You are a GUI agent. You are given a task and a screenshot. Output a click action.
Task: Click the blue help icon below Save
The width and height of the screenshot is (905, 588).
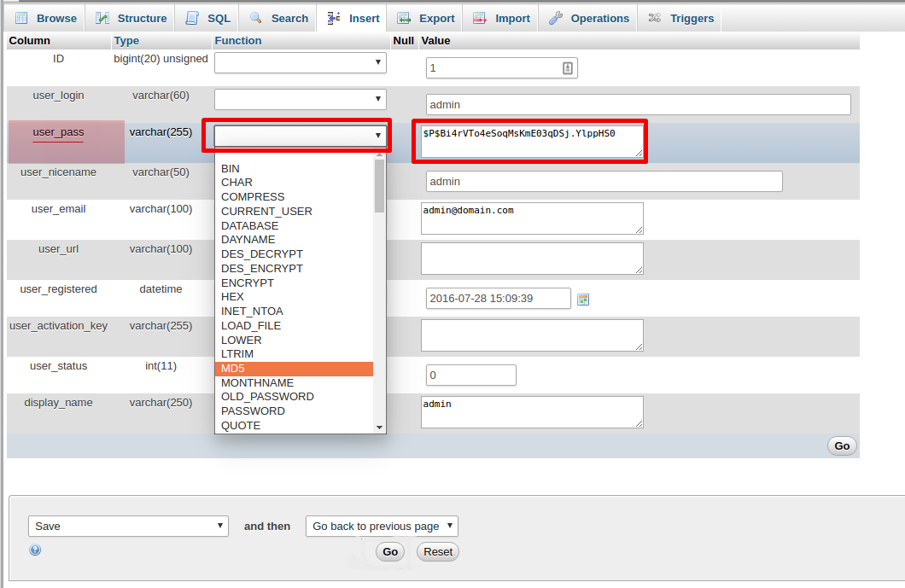35,550
